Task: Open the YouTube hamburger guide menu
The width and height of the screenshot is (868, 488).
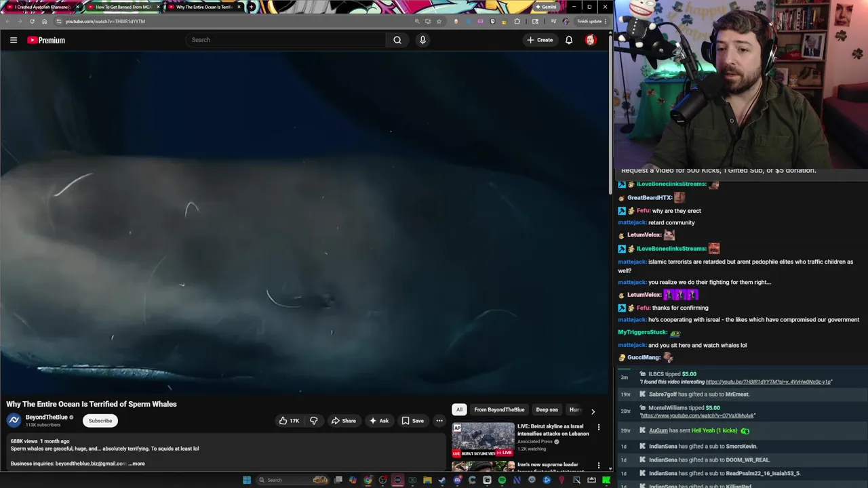Action: (14, 40)
